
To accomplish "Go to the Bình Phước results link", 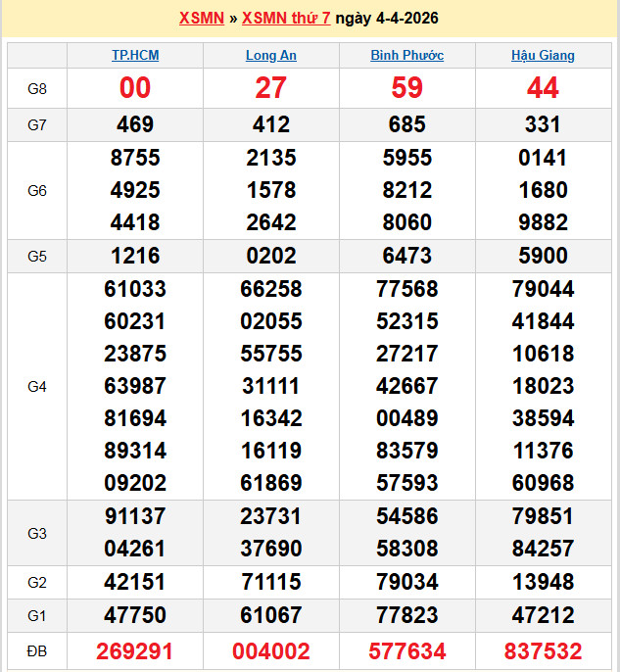I will 406,56.
